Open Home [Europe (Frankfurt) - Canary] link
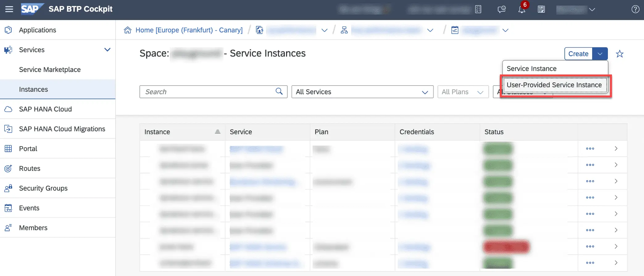644x276 pixels. pyautogui.click(x=189, y=30)
